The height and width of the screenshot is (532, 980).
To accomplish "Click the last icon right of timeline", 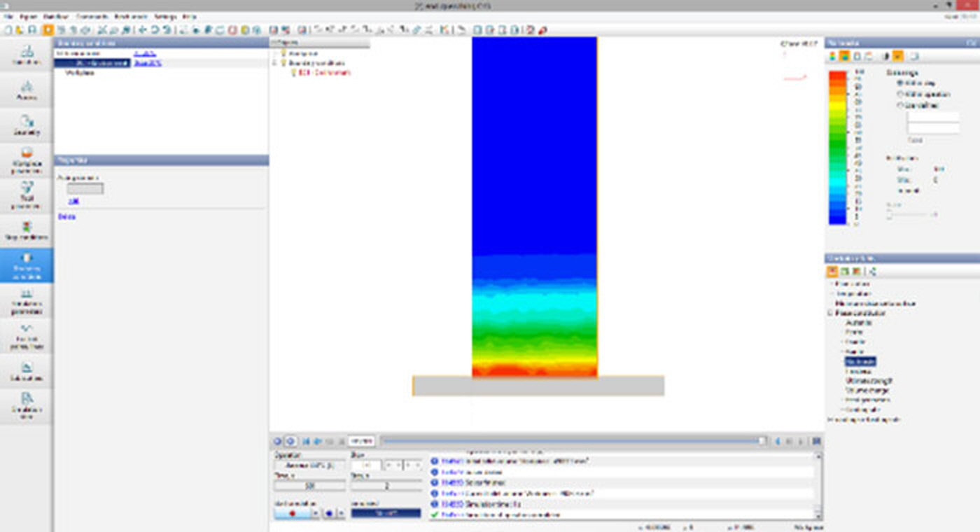I will pos(816,441).
